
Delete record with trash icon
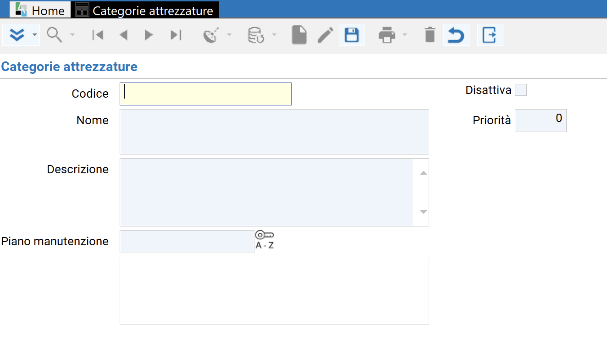click(x=430, y=35)
